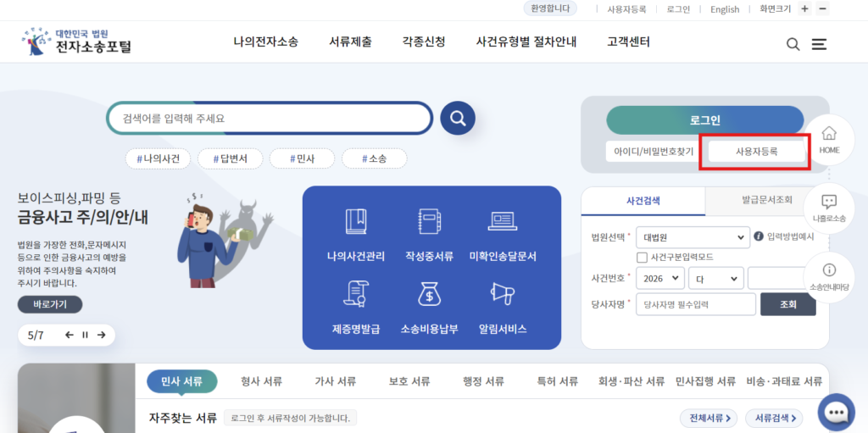Open 나의전자소송 menu
Screen dimensions: 868x433
pyautogui.click(x=265, y=42)
